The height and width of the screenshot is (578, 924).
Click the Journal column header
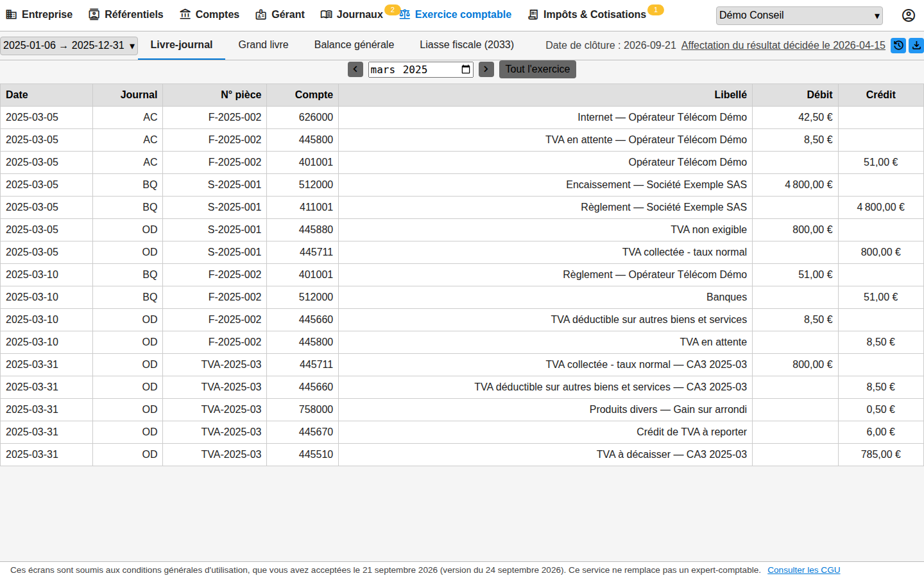128,95
